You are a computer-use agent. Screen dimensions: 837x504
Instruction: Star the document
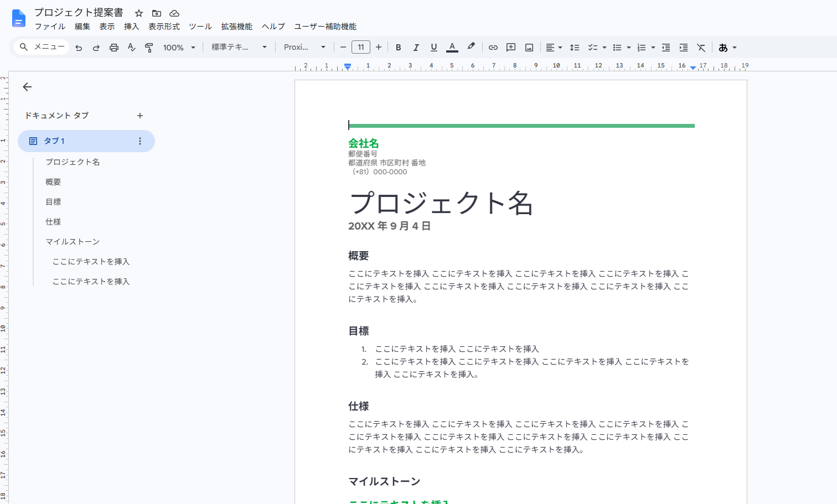point(139,13)
